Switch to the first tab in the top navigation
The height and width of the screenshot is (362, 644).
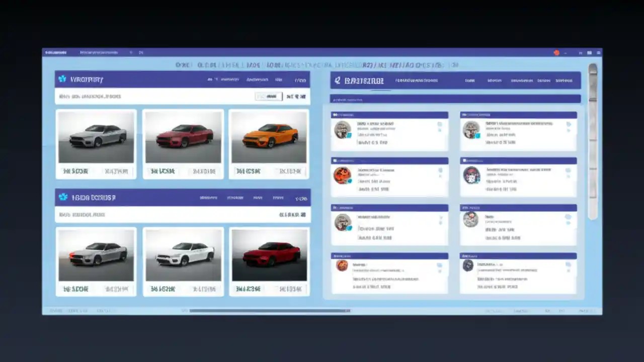[x=56, y=52]
